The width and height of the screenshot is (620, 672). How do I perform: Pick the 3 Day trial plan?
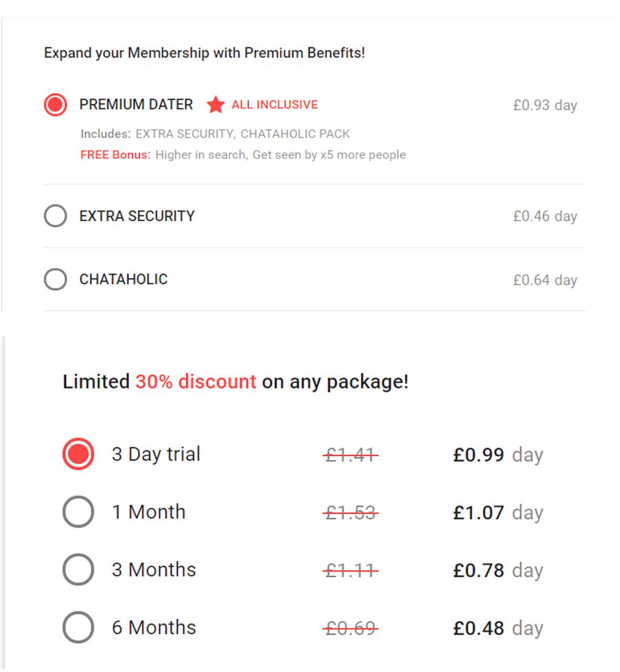pos(78,454)
